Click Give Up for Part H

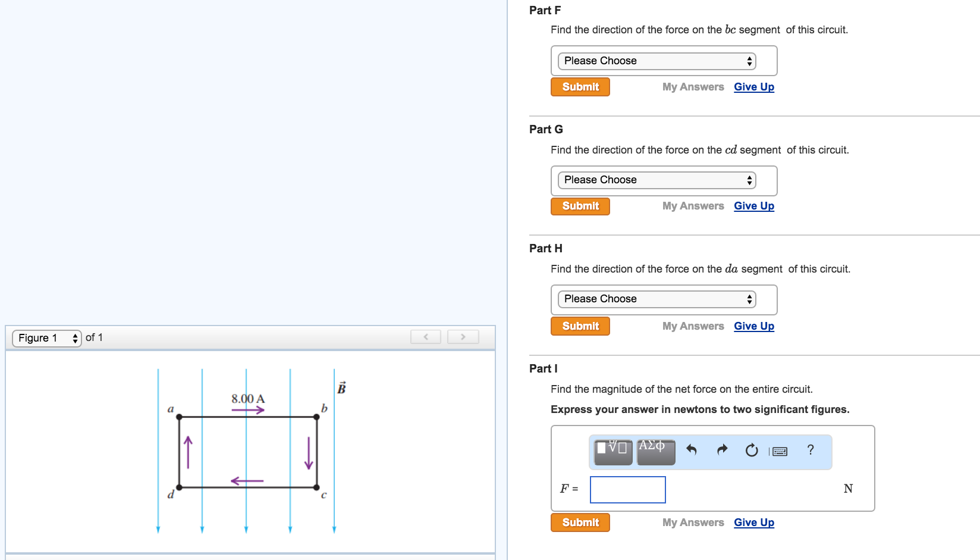(753, 326)
